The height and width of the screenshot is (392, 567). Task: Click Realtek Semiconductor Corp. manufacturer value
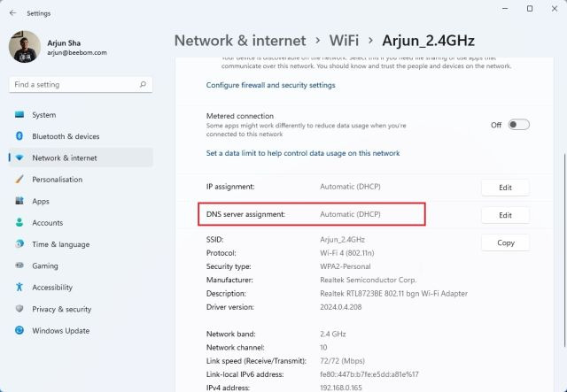(x=369, y=280)
